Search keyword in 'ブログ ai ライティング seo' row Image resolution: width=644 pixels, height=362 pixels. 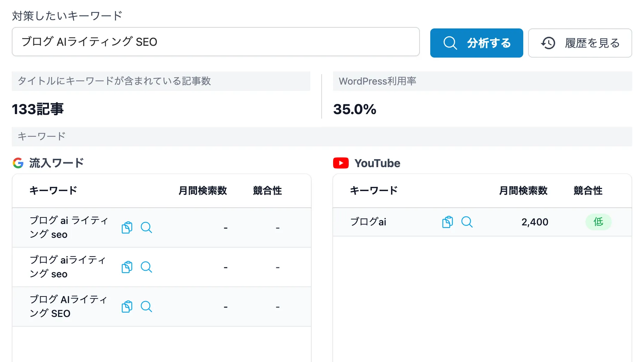[146, 227]
